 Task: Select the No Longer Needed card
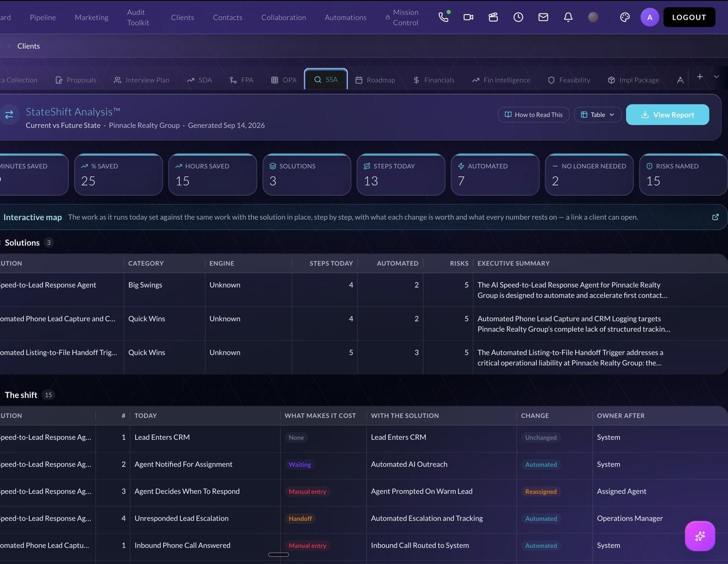coord(589,175)
